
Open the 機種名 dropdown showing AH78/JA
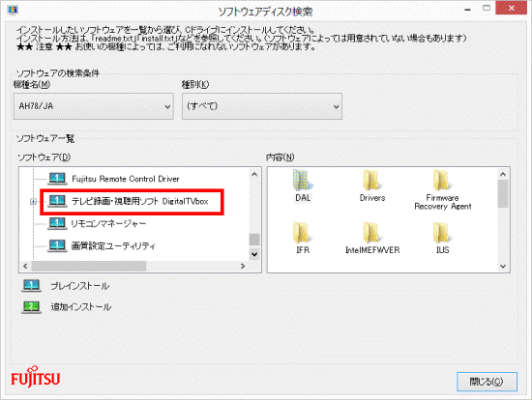[93, 106]
